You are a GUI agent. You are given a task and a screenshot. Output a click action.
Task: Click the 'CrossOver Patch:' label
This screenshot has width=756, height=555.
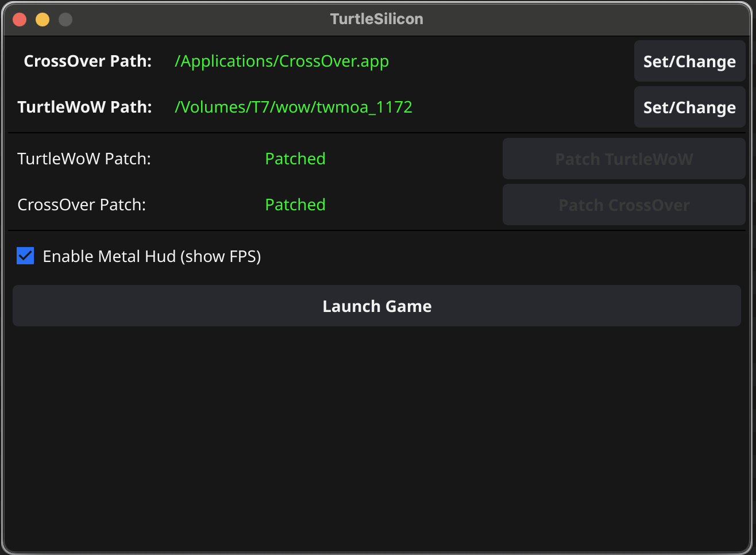82,205
